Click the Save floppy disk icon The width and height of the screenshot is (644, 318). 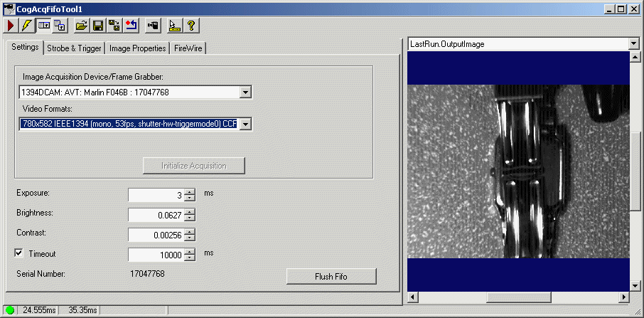[98, 26]
